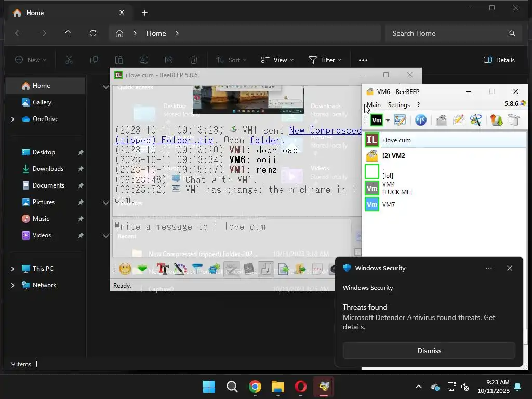Pick text color with the pen palette icon
This screenshot has width=532, height=399.
[x=180, y=269]
